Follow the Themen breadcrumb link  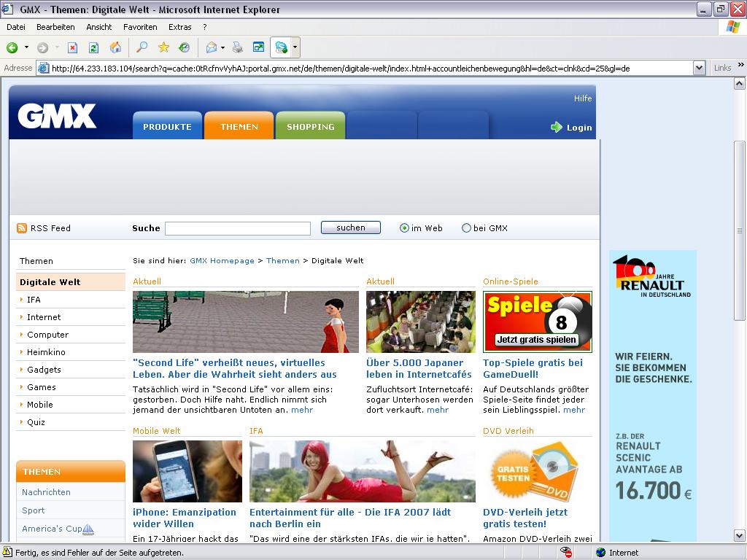(283, 260)
